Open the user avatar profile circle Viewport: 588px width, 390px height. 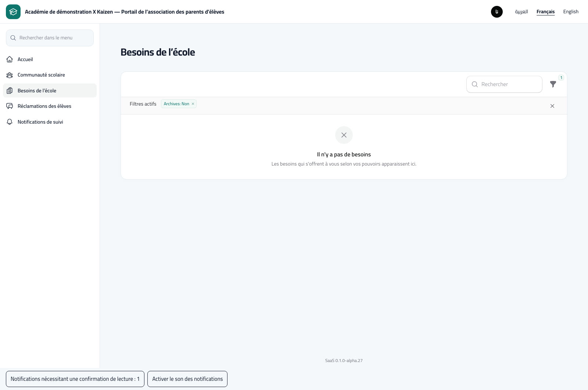point(497,12)
